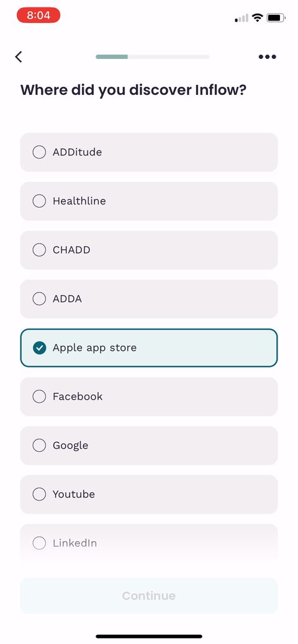Tap the back arrow icon
298x644 pixels.
pyautogui.click(x=19, y=56)
